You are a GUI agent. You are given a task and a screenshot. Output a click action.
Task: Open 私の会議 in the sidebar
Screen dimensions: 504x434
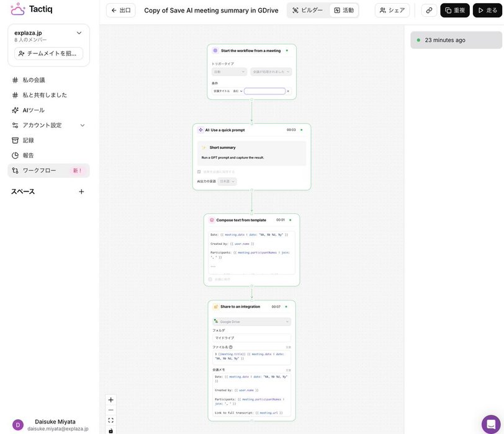click(48, 80)
